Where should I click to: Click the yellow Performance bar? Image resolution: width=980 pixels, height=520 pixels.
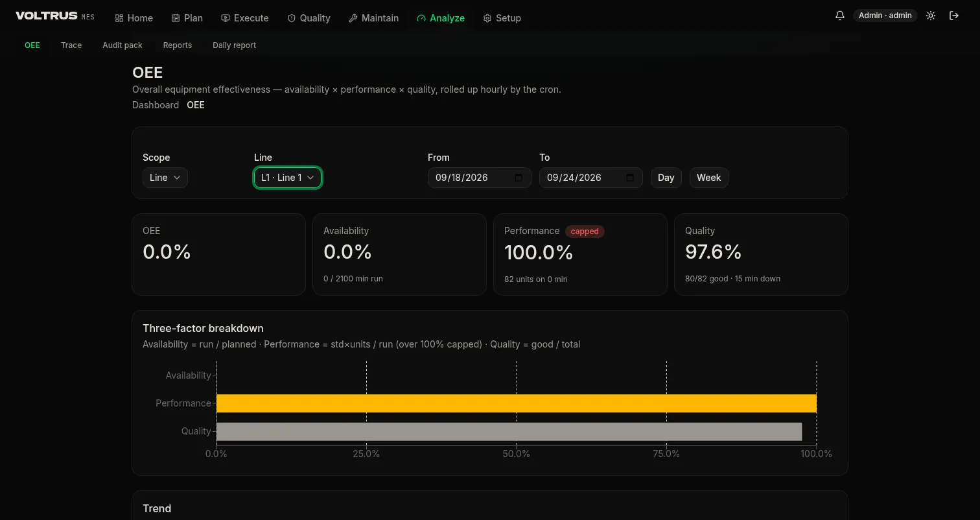click(x=517, y=403)
